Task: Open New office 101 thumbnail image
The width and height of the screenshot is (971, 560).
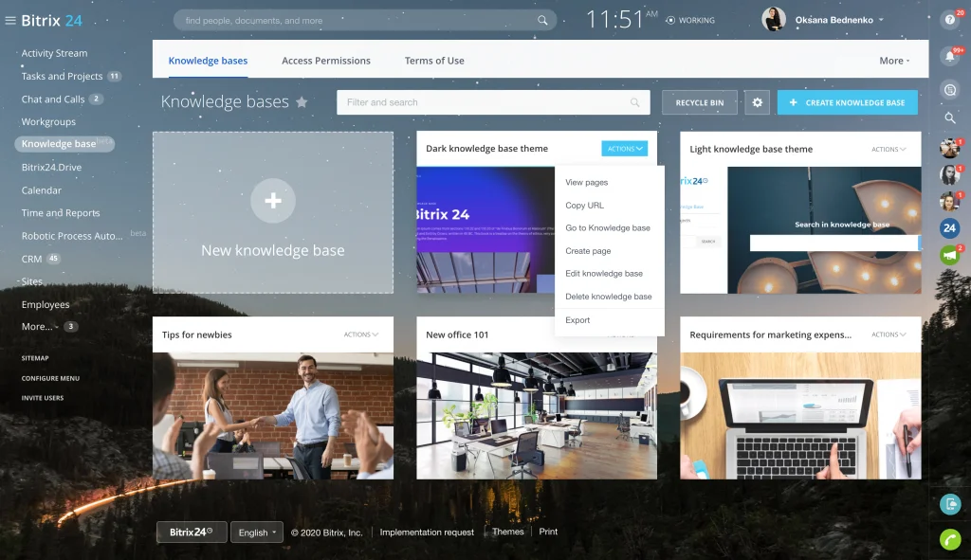Action: click(x=537, y=416)
